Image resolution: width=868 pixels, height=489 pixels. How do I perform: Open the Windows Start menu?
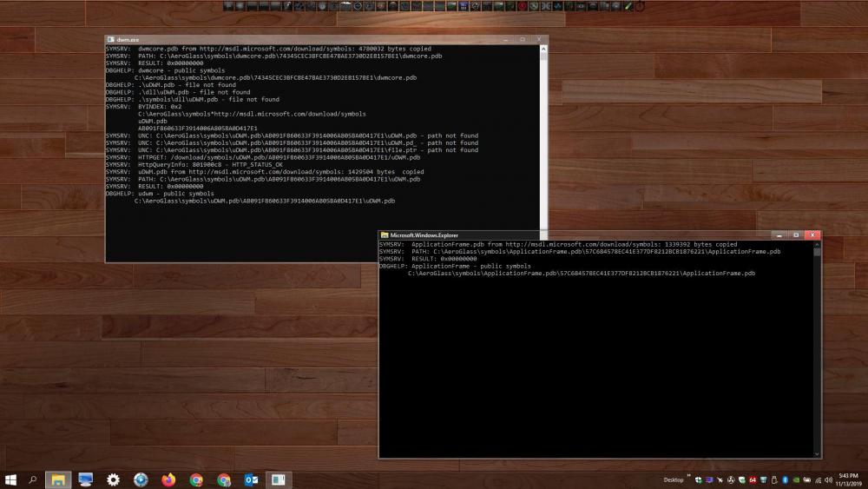pyautogui.click(x=11, y=479)
